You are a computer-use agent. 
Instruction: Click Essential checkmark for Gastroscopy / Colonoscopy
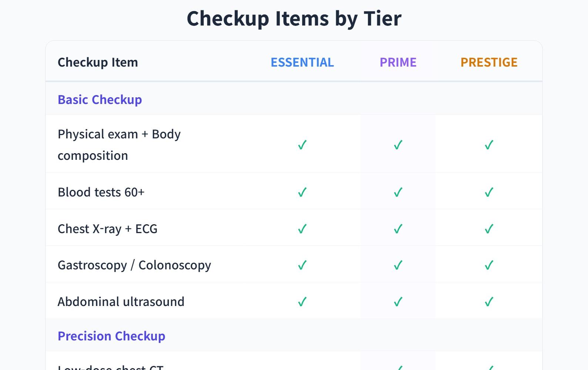tap(302, 265)
